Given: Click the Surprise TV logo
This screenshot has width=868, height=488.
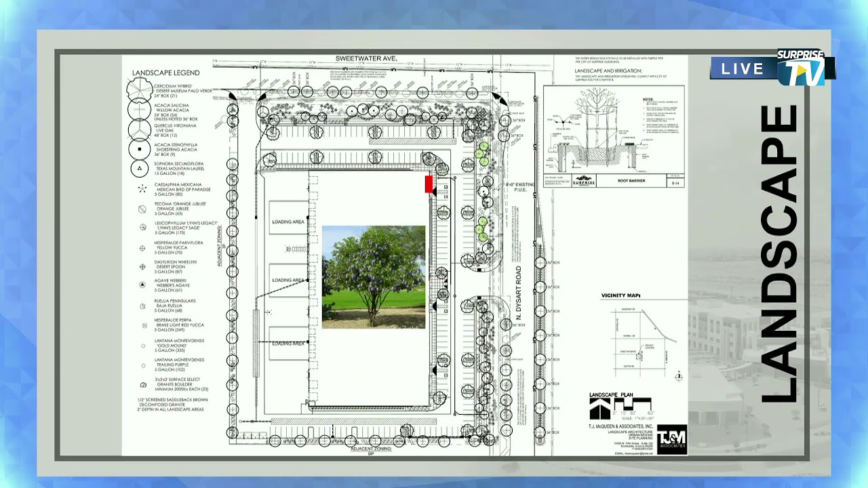Looking at the screenshot, I should click(x=800, y=67).
